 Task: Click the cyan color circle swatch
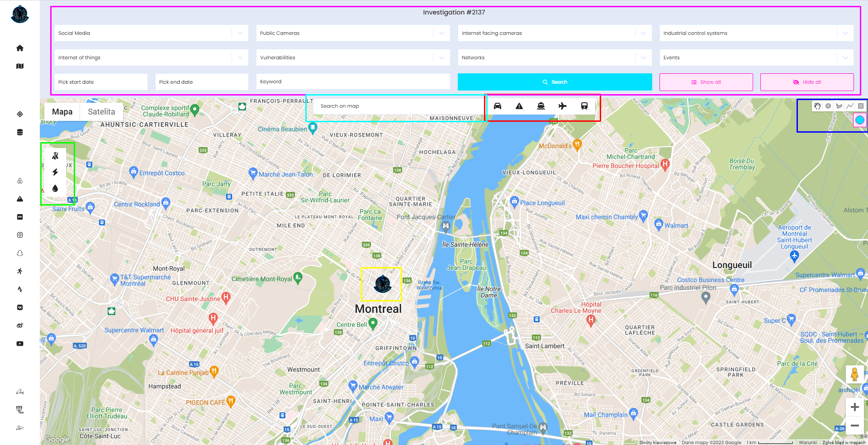tap(860, 120)
